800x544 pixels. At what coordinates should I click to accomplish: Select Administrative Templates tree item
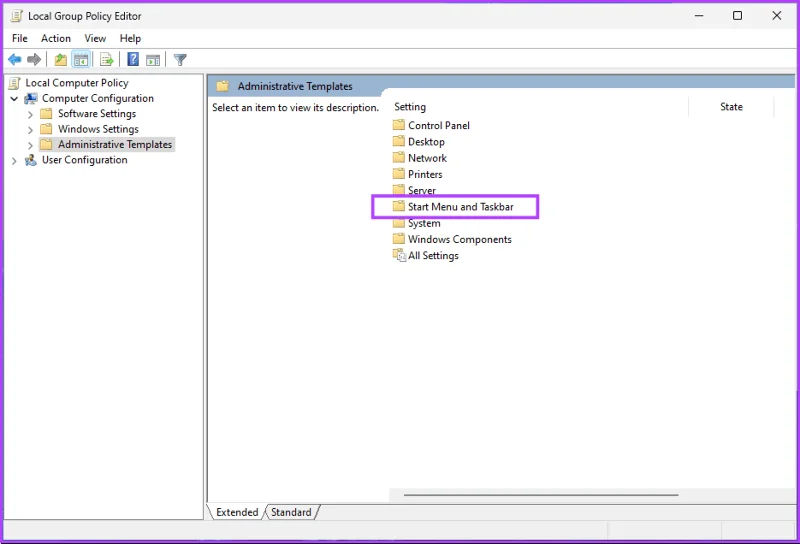(115, 144)
